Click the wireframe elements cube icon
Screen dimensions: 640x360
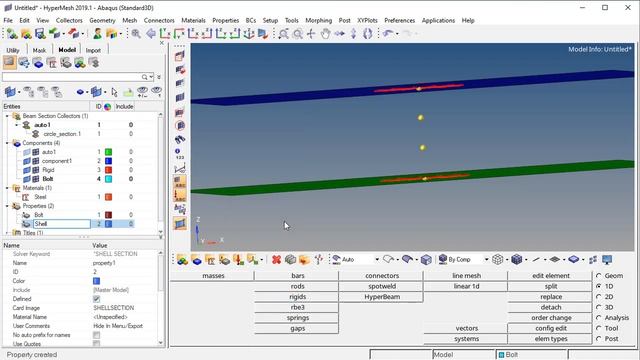(498, 260)
